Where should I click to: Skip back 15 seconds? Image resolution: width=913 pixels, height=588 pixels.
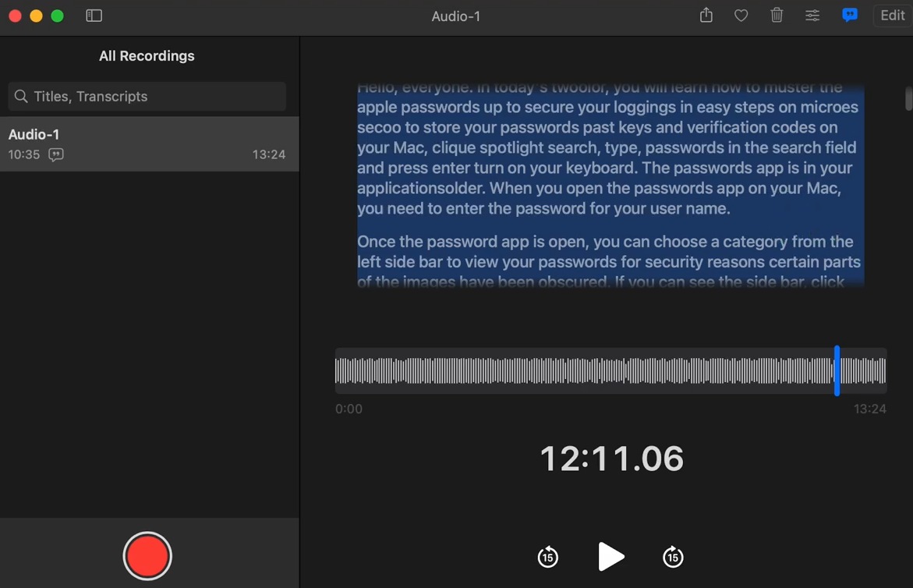click(x=547, y=557)
